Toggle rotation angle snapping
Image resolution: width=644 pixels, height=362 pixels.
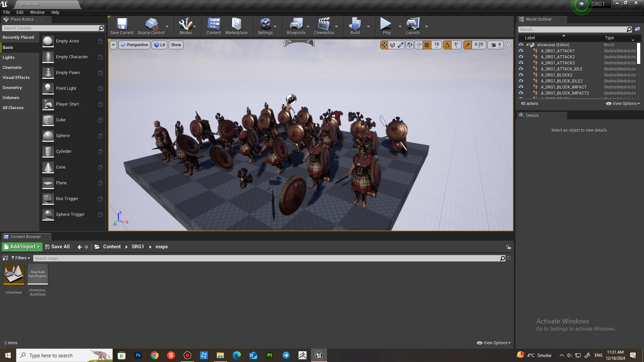click(447, 45)
